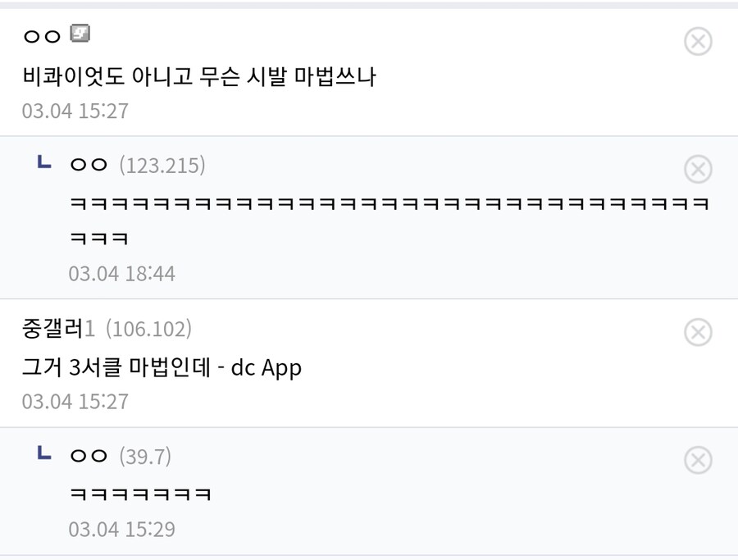This screenshot has width=738, height=560.
Task: Click reply arrow icon beside ㅇㅇ (39.7)
Action: pyautogui.click(x=44, y=453)
